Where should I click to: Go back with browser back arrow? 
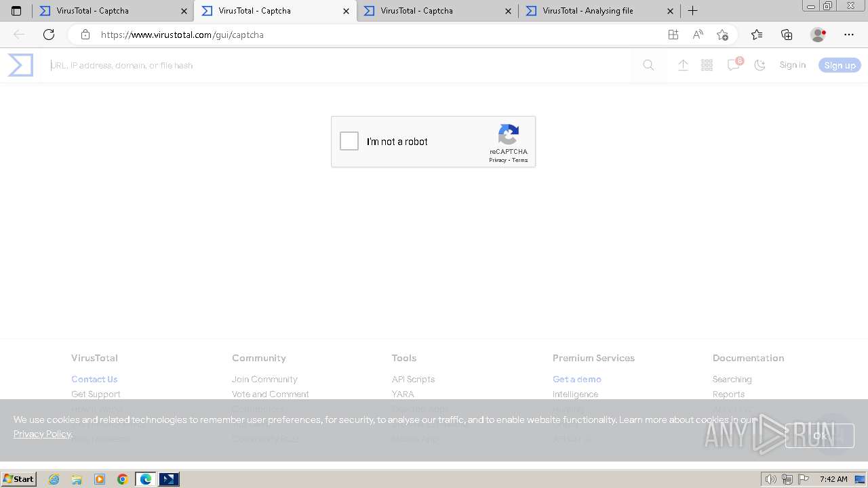[19, 35]
